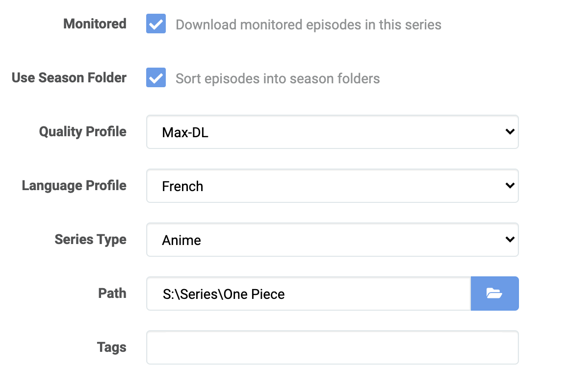Click the Language Profile label

tap(74, 186)
